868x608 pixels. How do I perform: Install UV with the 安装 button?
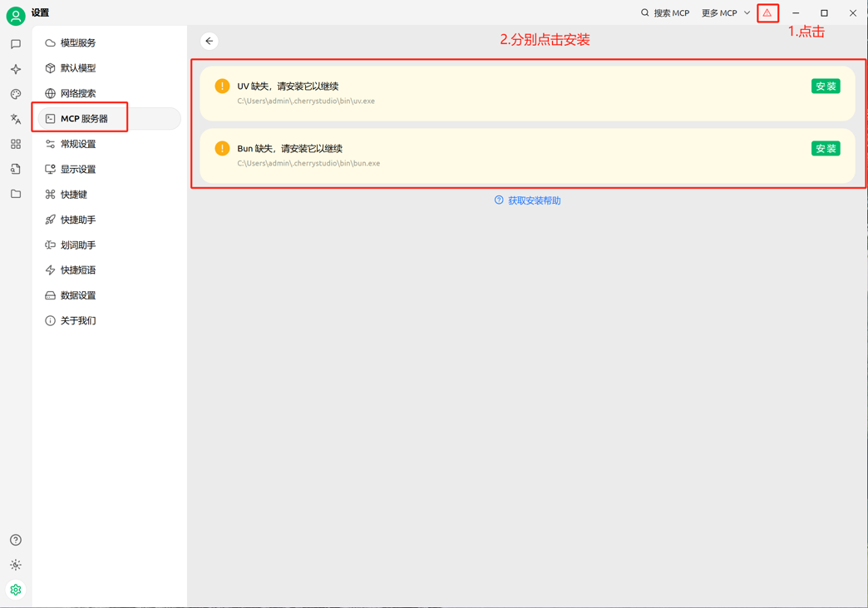tap(826, 87)
